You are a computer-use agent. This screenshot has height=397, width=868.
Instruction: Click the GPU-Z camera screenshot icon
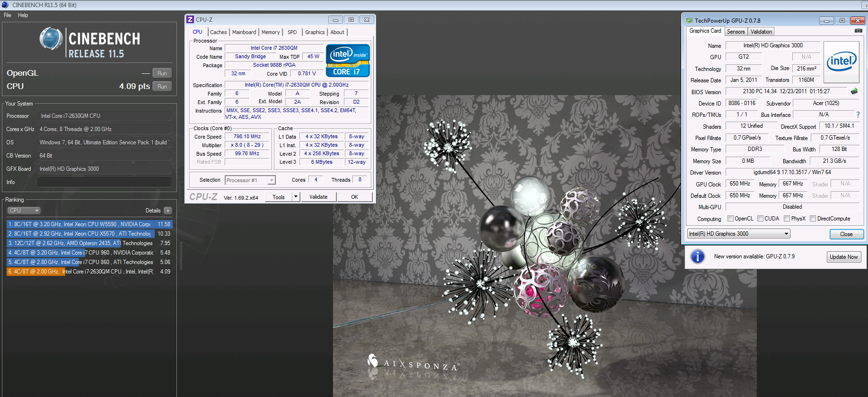[858, 31]
